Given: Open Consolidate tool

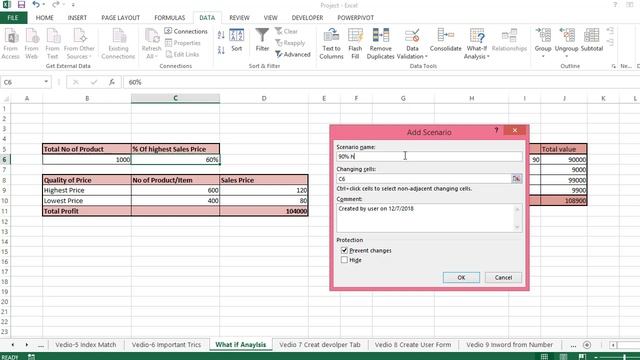Looking at the screenshot, I should pyautogui.click(x=445, y=40).
